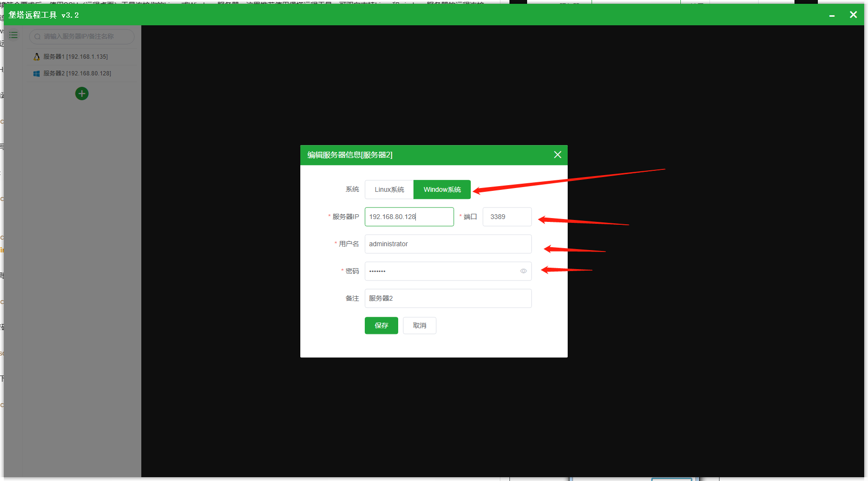Viewport: 868px width, 481px height.
Task: Select the Window系统 option
Action: click(x=442, y=189)
